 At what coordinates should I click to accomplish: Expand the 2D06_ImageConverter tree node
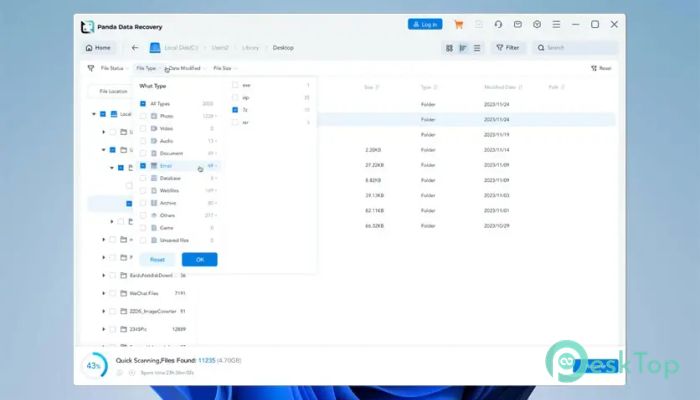(x=104, y=311)
